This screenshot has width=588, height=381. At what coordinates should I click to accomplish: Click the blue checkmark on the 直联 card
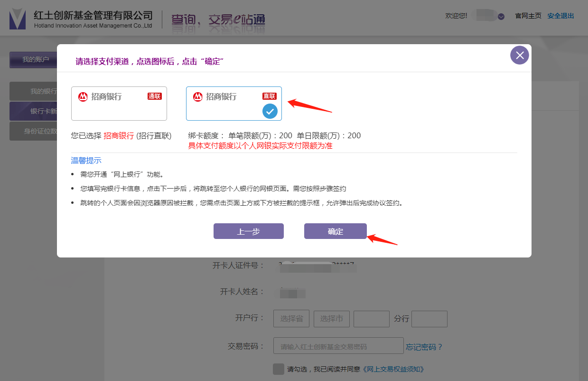coord(270,112)
